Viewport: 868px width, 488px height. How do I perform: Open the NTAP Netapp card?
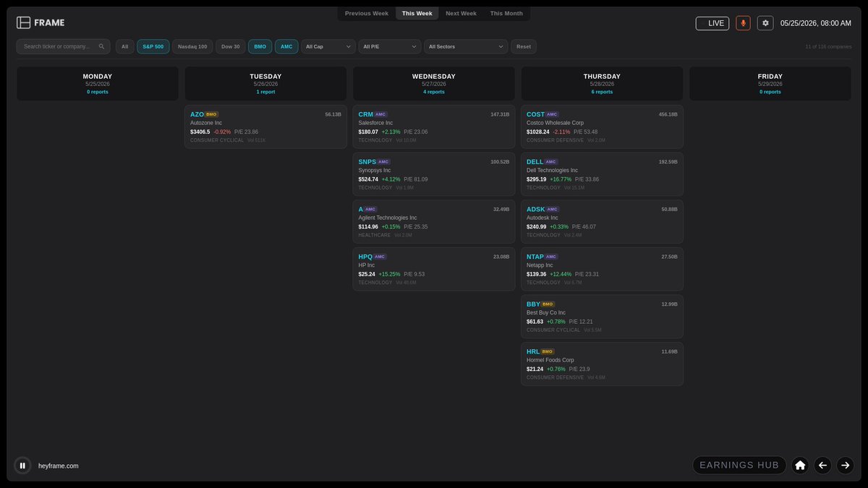(602, 269)
